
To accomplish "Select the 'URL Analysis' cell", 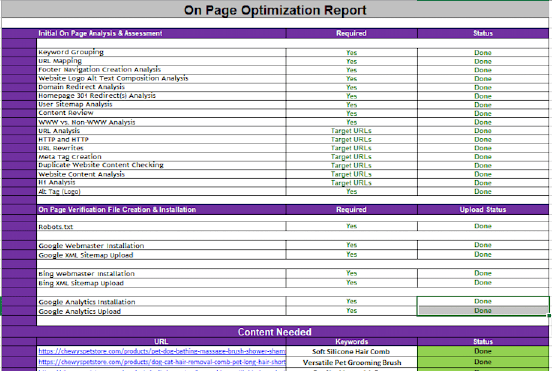I will tap(162, 131).
